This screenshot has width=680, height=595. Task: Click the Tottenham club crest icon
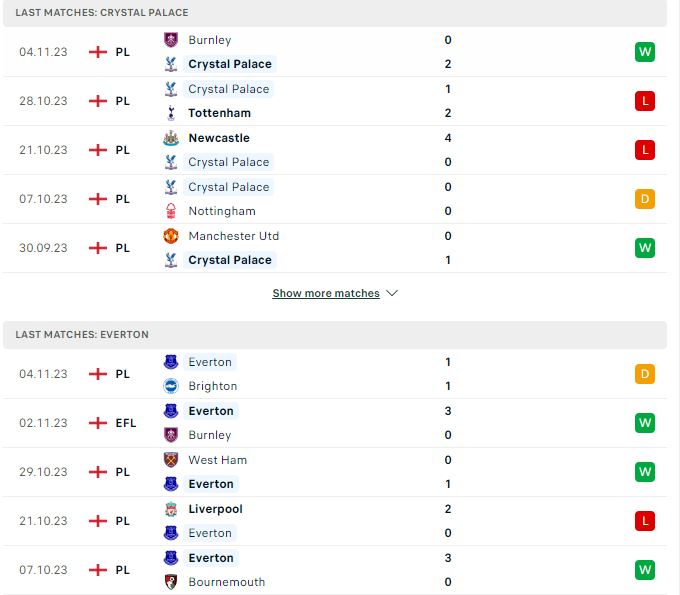[171, 113]
